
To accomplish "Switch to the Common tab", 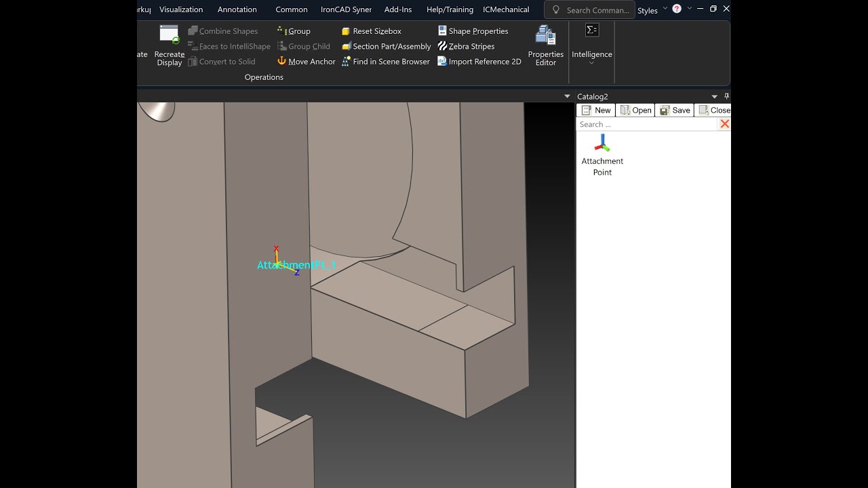I will [x=292, y=9].
